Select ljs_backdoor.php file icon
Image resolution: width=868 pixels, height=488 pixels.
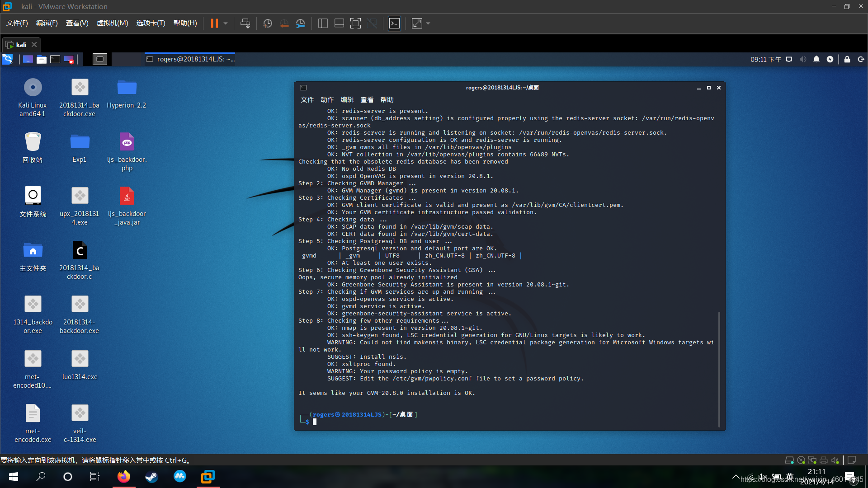coord(127,152)
